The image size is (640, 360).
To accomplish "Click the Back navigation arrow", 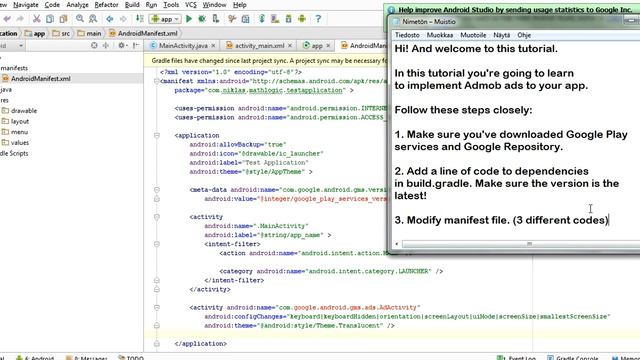I will (109, 19).
